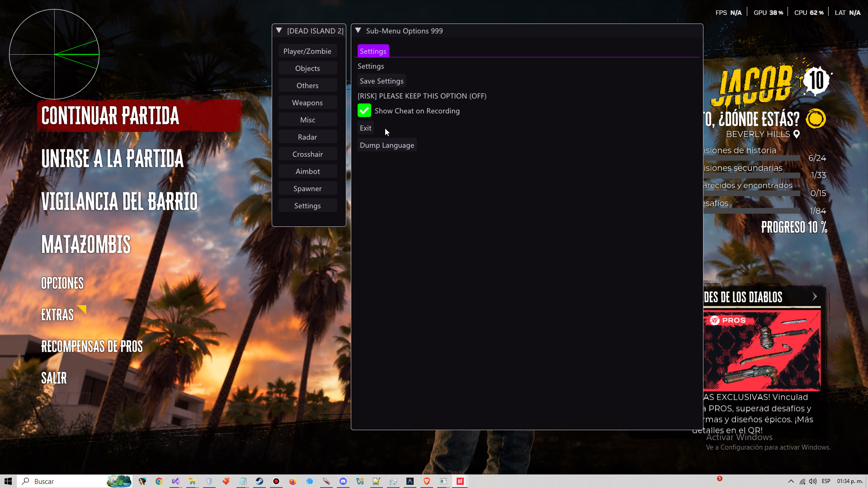
Task: Collapse the [DEAD ISLAND 2] menu triangle
Action: coord(278,30)
